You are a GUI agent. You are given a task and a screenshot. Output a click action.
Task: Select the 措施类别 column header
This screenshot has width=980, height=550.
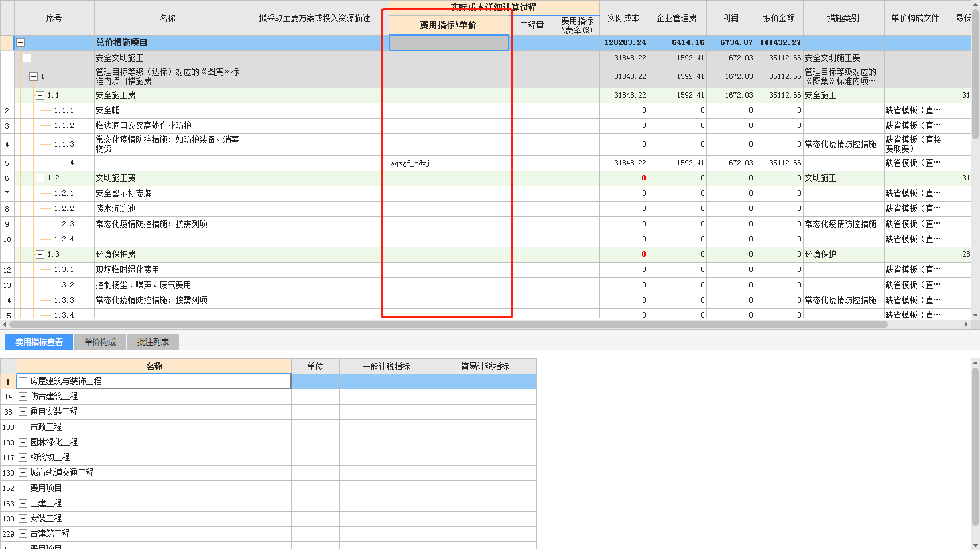pos(843,18)
